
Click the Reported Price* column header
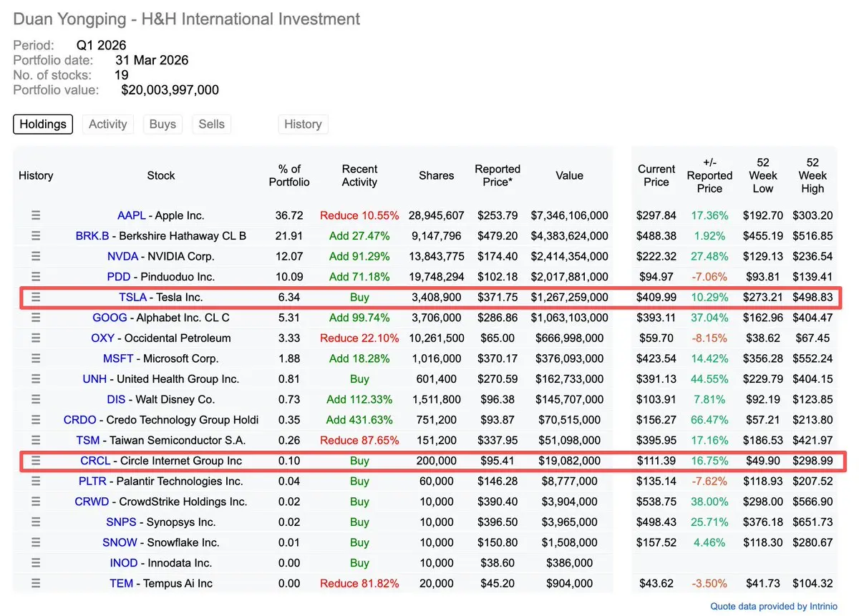(498, 175)
